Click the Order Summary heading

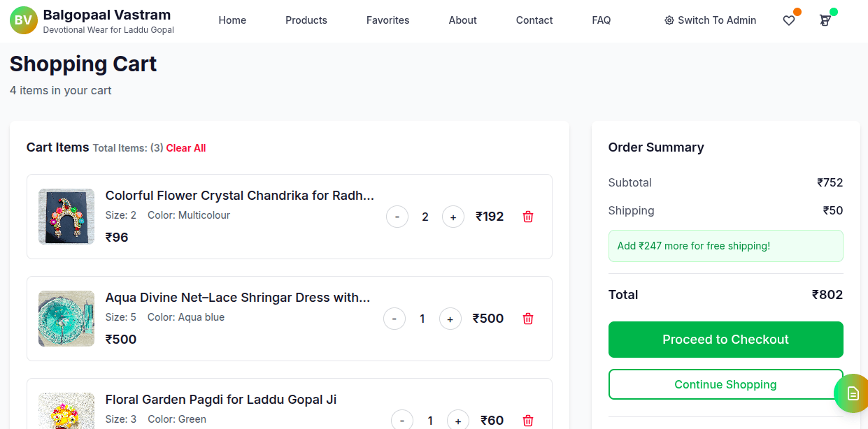coord(656,147)
